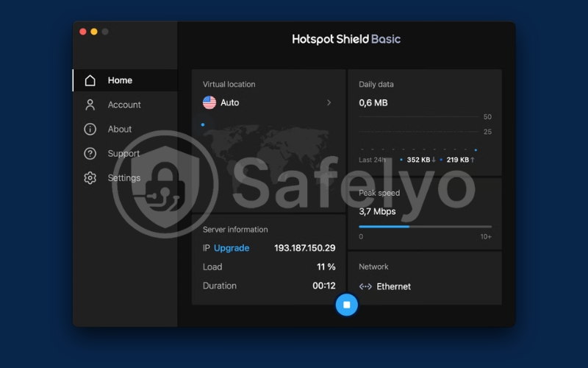This screenshot has height=368, width=588.
Task: Click the Ethernet arrows icon
Action: tap(365, 286)
